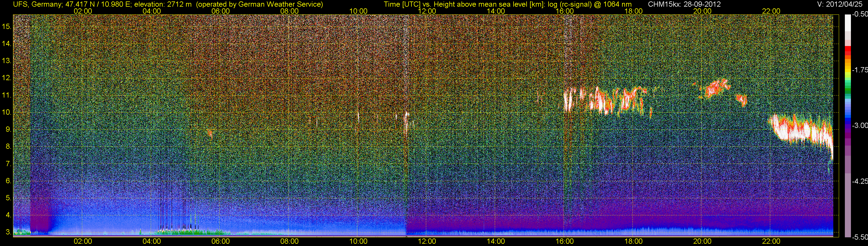Click the 15. height axis label

tap(6, 27)
